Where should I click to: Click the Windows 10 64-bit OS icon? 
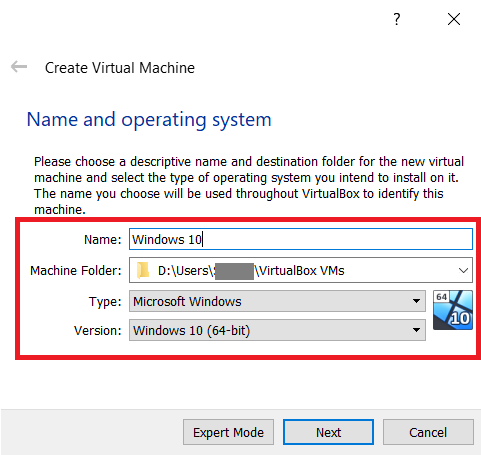click(x=453, y=310)
